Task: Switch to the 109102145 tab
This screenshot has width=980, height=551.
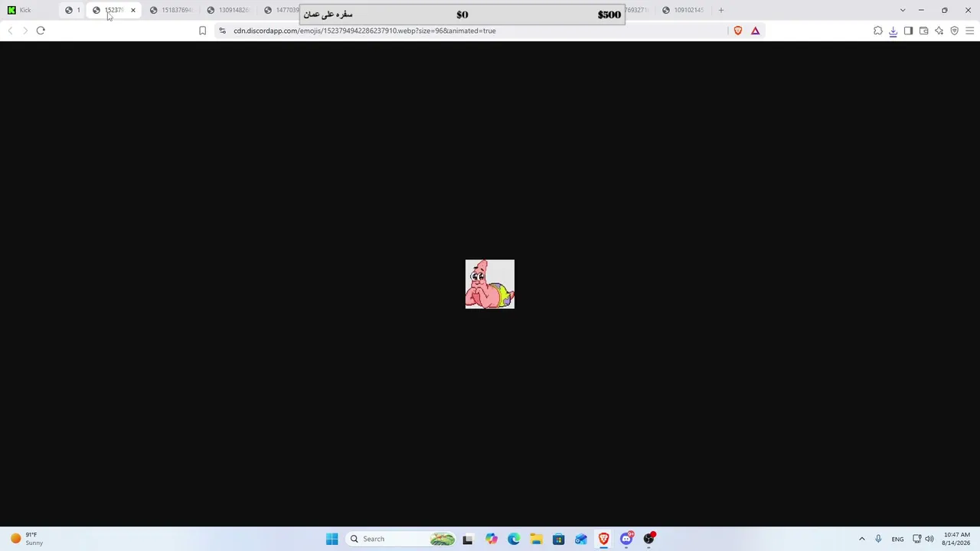Action: click(x=684, y=10)
